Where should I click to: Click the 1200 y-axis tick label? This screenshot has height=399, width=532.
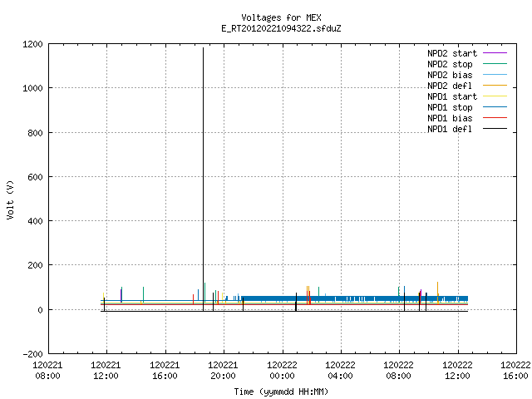coord(32,44)
